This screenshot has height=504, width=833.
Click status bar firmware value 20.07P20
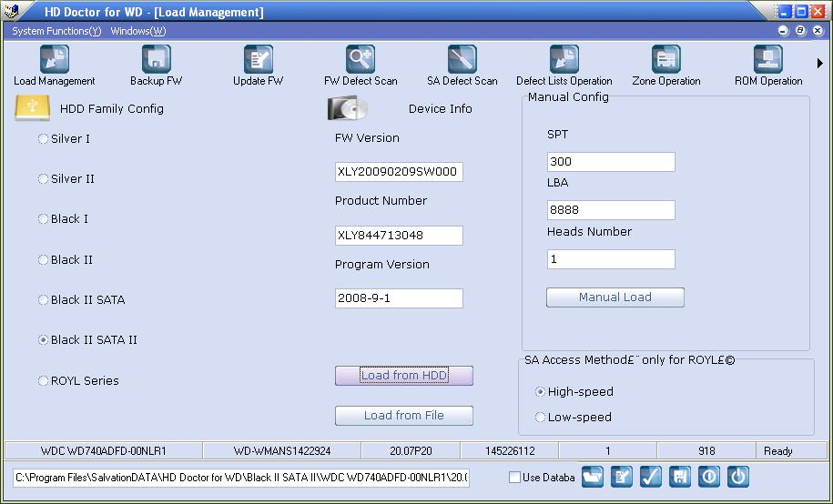411,451
